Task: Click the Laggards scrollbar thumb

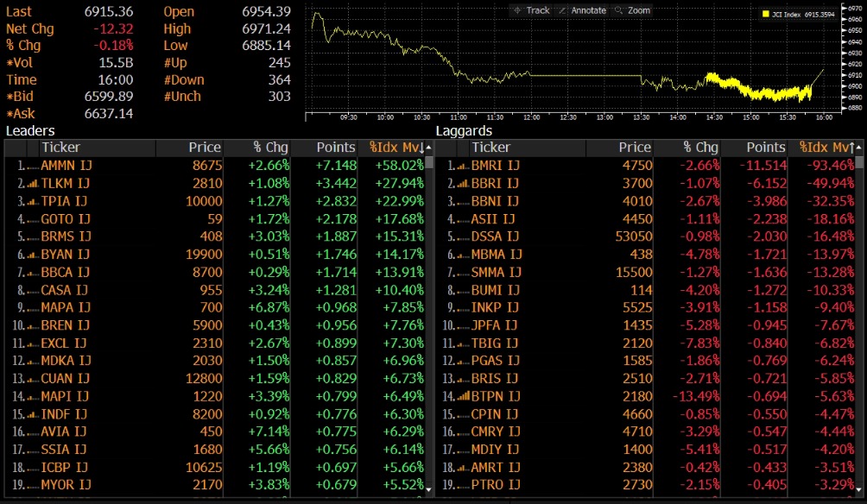Action: [858, 162]
